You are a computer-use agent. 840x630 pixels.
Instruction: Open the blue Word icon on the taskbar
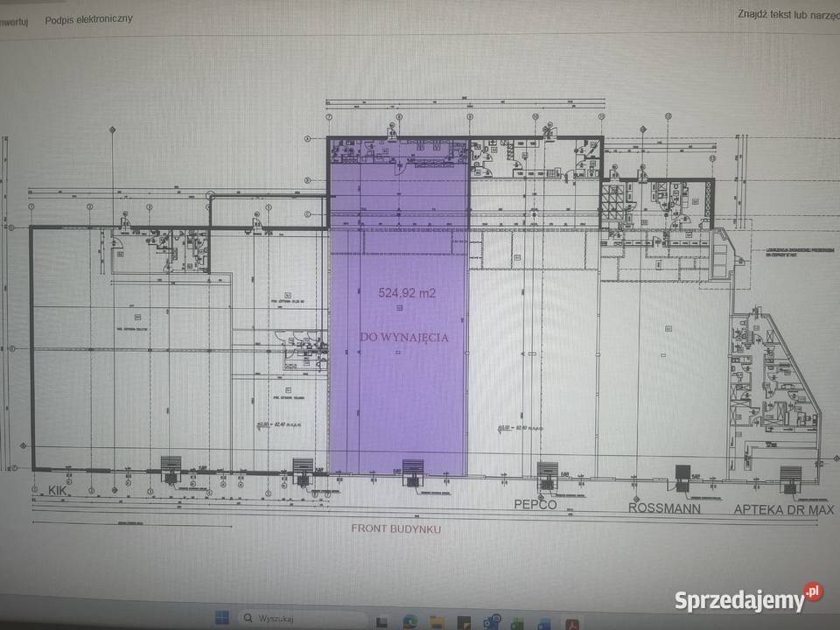pyautogui.click(x=542, y=621)
